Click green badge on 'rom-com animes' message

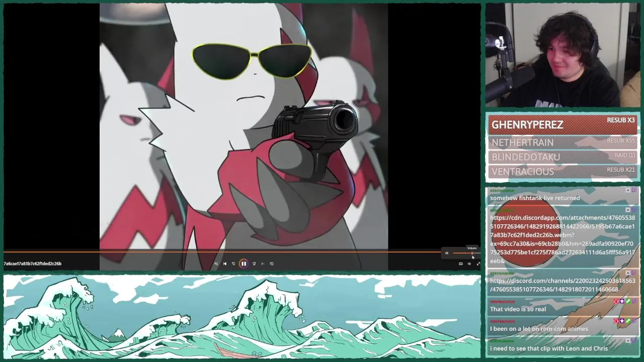tap(628, 321)
